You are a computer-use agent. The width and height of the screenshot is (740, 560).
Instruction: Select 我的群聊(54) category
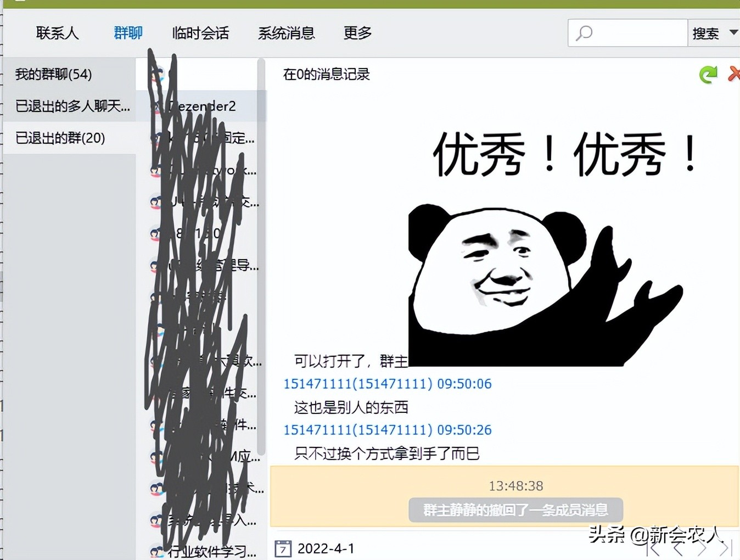70,74
